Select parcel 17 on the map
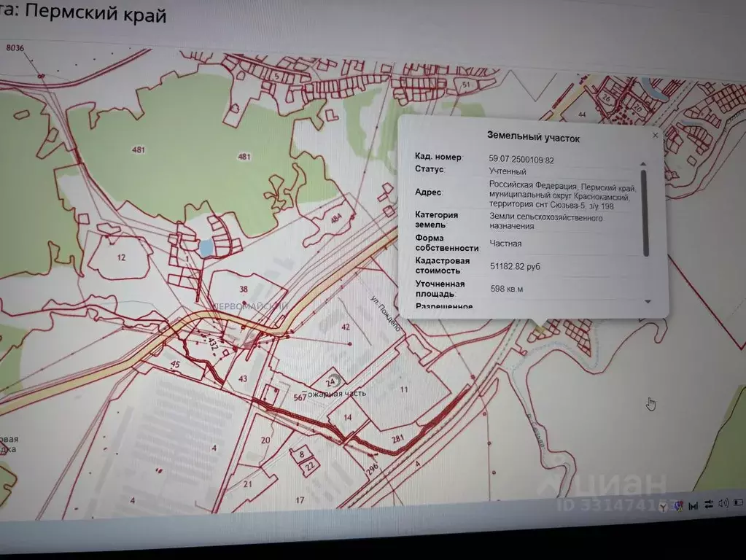The width and height of the screenshot is (746, 560). click(x=300, y=500)
